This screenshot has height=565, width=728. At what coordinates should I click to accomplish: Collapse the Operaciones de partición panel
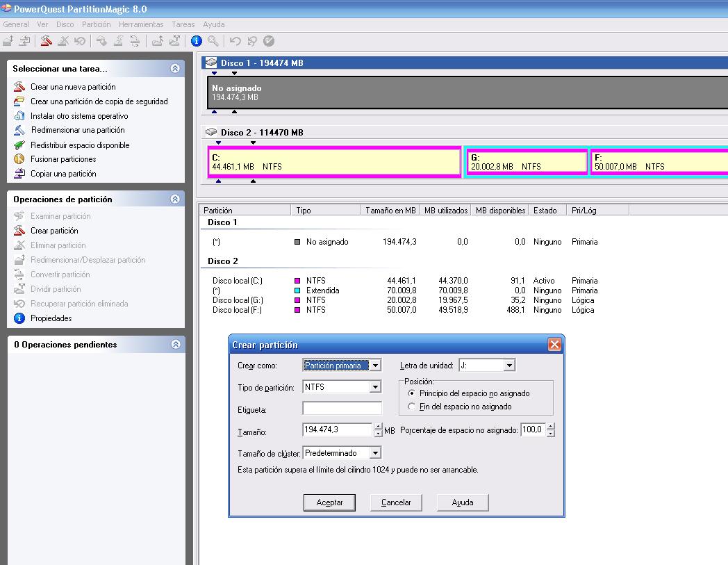point(175,199)
